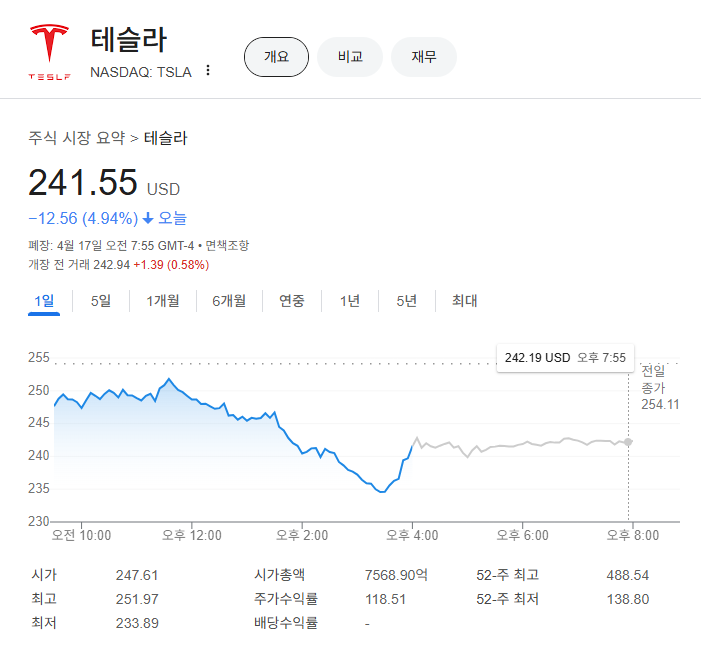Click the 폐장 4월 17일 timestamp text
Image resolution: width=701 pixels, height=647 pixels.
pyautogui.click(x=111, y=245)
